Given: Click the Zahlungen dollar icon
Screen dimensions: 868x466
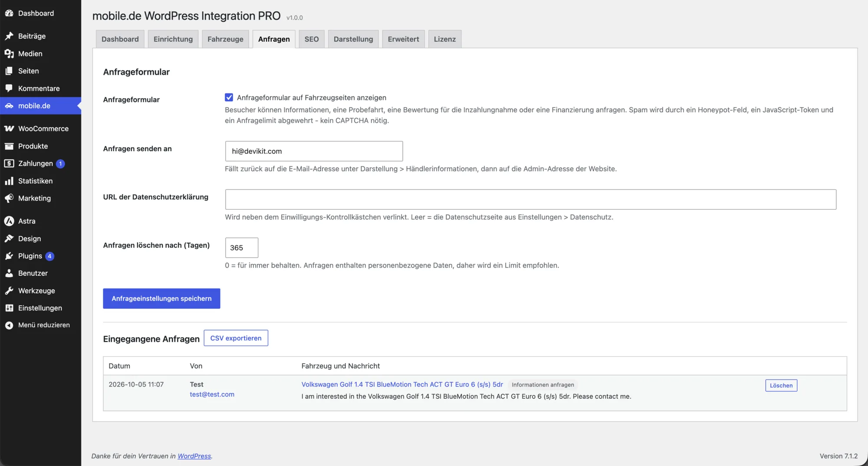Looking at the screenshot, I should click(x=9, y=163).
